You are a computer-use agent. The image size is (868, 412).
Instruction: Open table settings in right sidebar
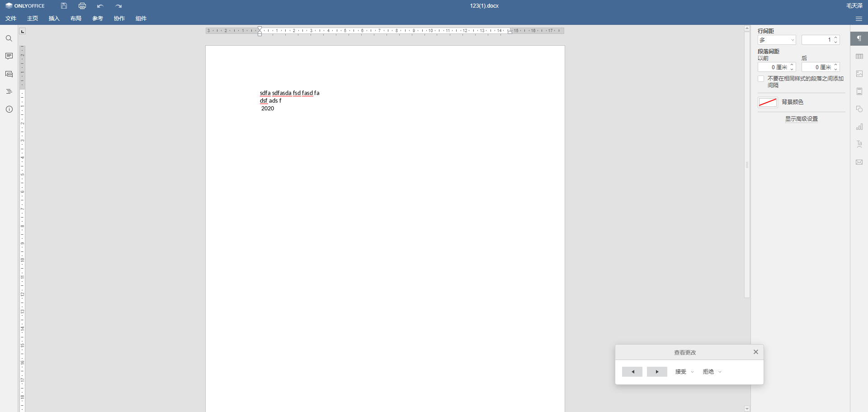point(859,57)
